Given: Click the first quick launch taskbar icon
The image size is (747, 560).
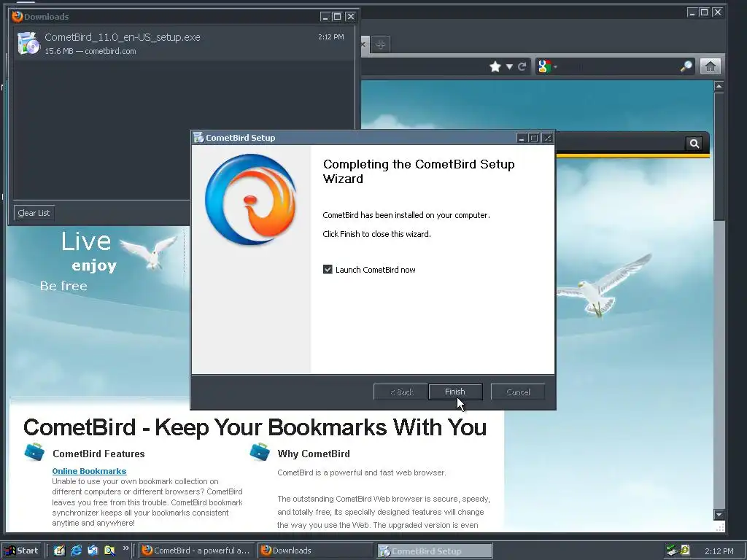Looking at the screenshot, I should point(59,551).
